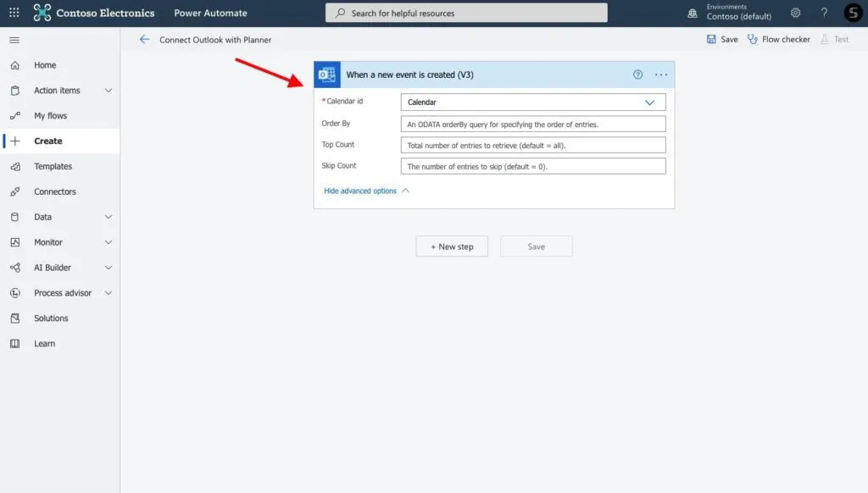Image resolution: width=868 pixels, height=493 pixels.
Task: Expand the Process advisor chevron
Action: (x=108, y=293)
